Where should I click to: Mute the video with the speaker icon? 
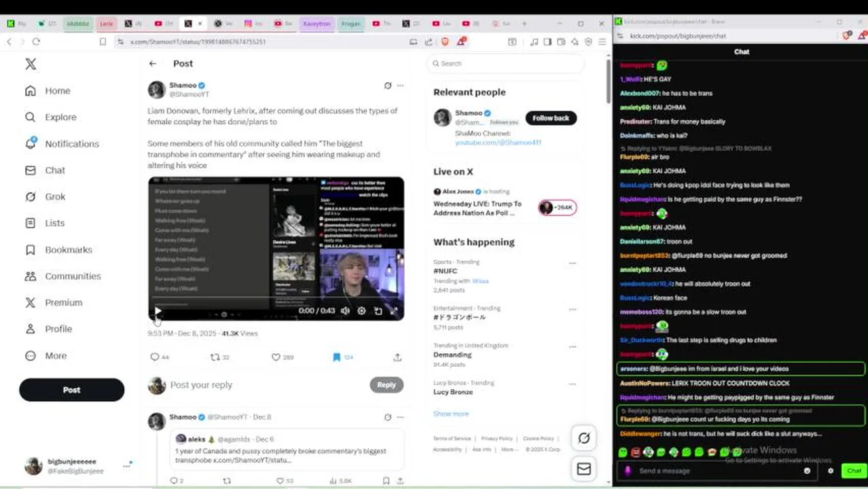coord(345,310)
